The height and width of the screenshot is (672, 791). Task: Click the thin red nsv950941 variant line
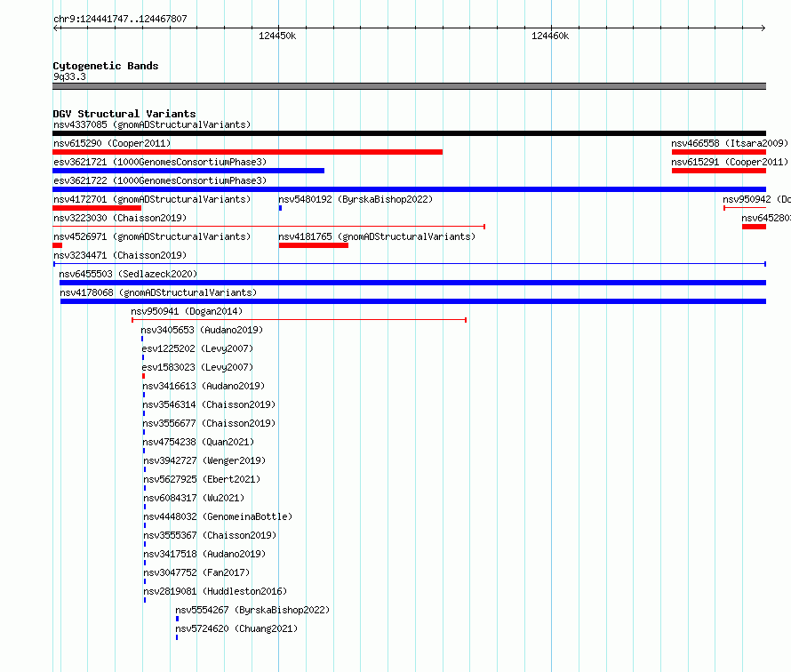(300, 320)
